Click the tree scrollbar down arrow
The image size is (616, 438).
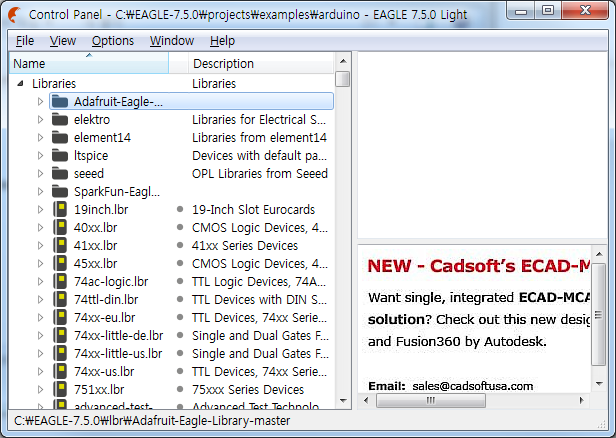[343, 401]
